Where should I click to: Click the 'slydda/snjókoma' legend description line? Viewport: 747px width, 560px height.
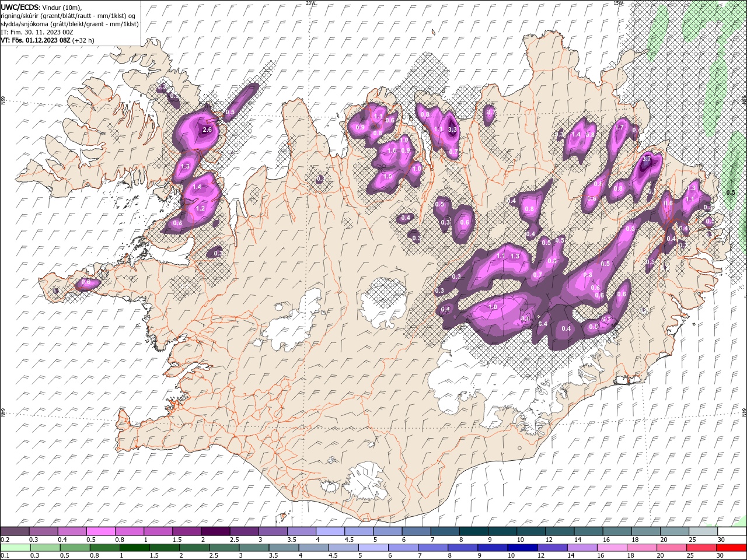(x=69, y=23)
